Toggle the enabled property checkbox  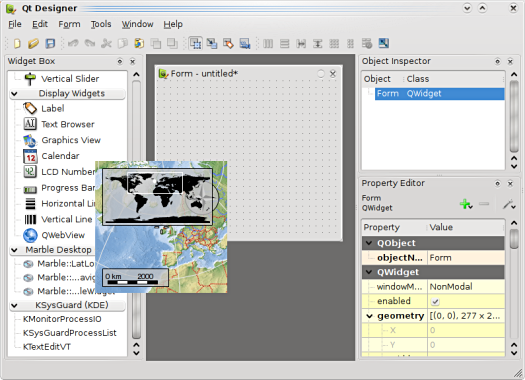[x=435, y=301]
